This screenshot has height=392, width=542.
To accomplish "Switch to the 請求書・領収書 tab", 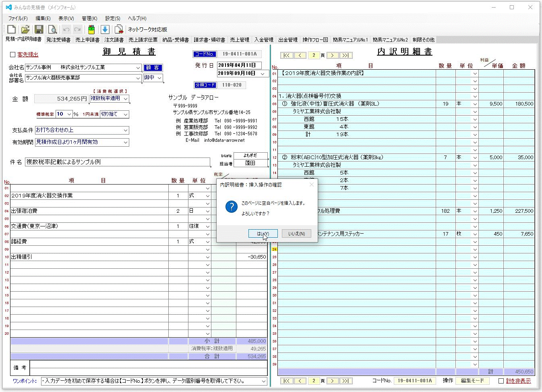I will point(209,40).
